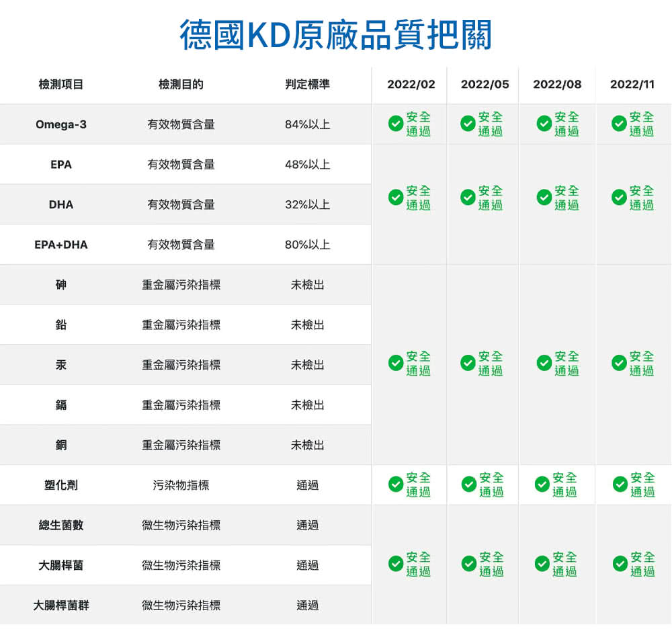Select the 總生菌數 test item cell
Screen dimensions: 672x629
(61, 526)
